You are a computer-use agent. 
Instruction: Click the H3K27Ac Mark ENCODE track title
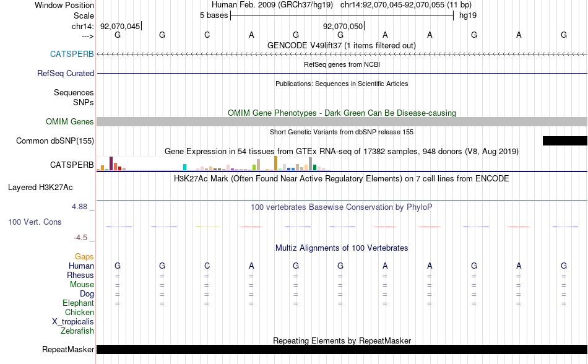pyautogui.click(x=341, y=178)
